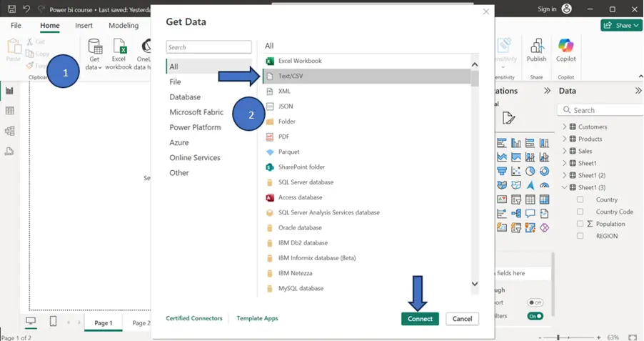
Task: Open Format visual brush icon
Action: click(x=508, y=119)
